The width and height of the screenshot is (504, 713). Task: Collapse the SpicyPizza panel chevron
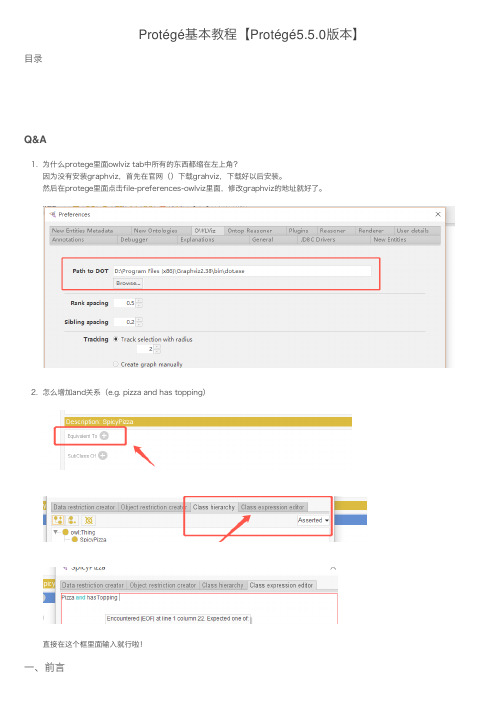coord(333,568)
